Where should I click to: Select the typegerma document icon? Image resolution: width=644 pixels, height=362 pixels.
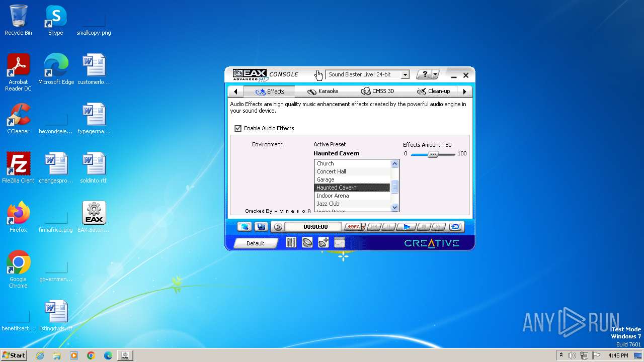[94, 118]
